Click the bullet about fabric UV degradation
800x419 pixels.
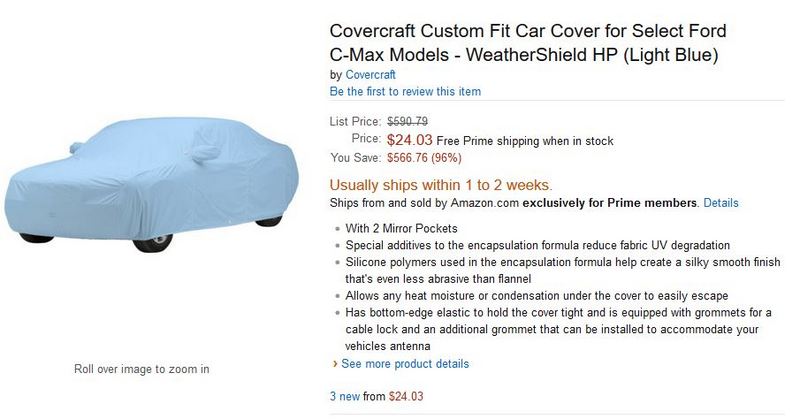(x=538, y=245)
